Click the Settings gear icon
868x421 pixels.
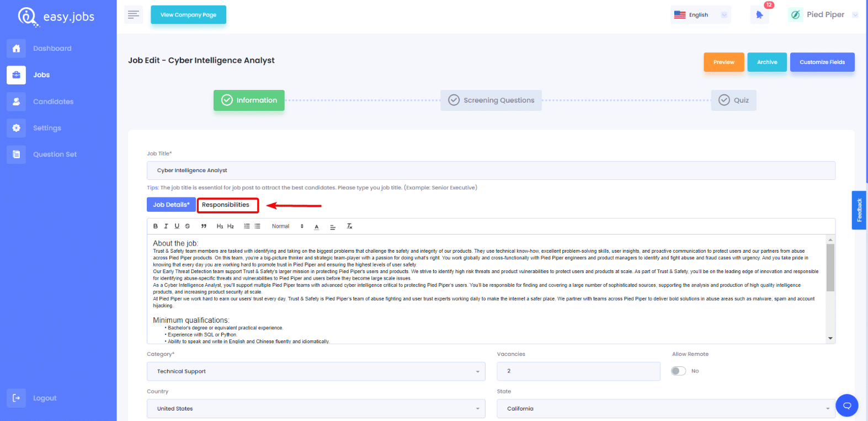point(16,128)
